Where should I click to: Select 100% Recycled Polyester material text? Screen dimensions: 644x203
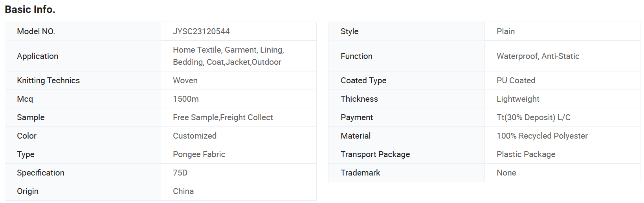pos(542,136)
